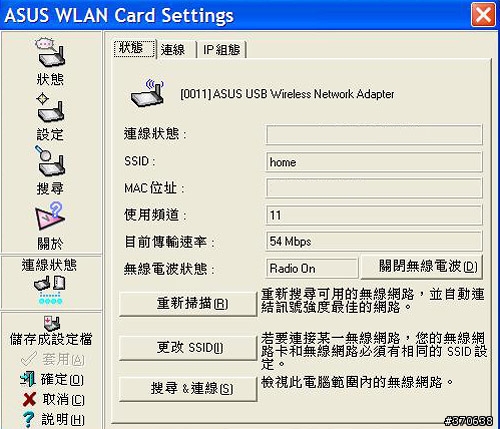Click the 搜尋 & 連線(S) button
This screenshot has width=500, height=429.
[188, 389]
